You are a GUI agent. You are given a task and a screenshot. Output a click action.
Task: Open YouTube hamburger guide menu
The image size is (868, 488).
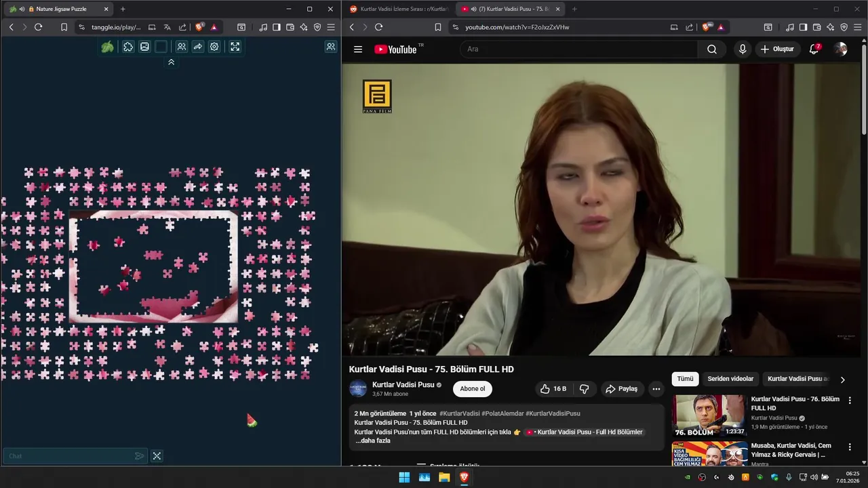coord(358,49)
